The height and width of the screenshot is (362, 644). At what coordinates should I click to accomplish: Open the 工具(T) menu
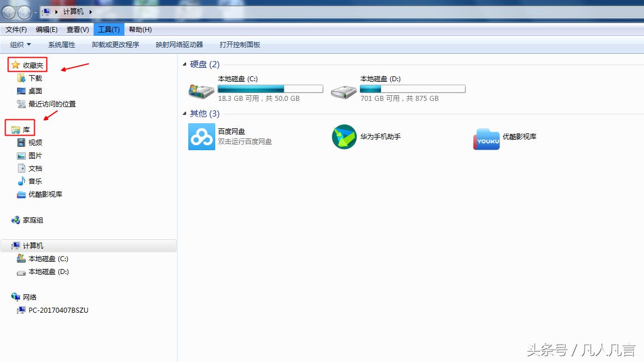pyautogui.click(x=109, y=30)
